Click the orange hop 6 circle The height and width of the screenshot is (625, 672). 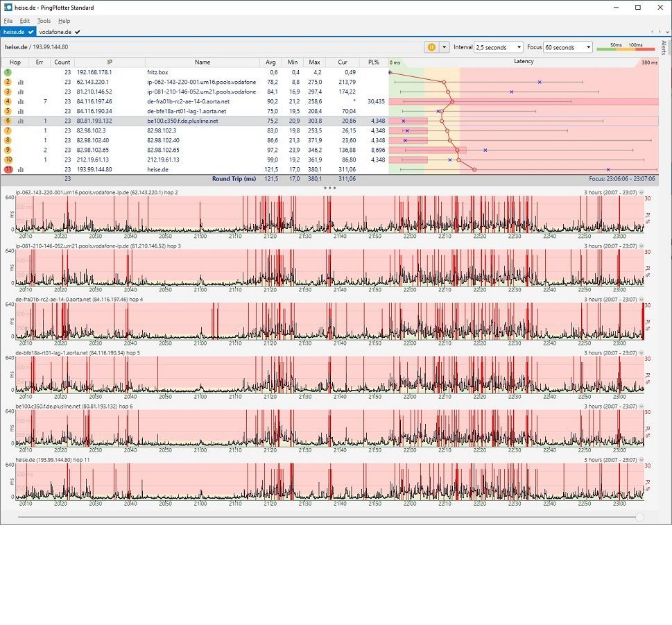click(8, 121)
